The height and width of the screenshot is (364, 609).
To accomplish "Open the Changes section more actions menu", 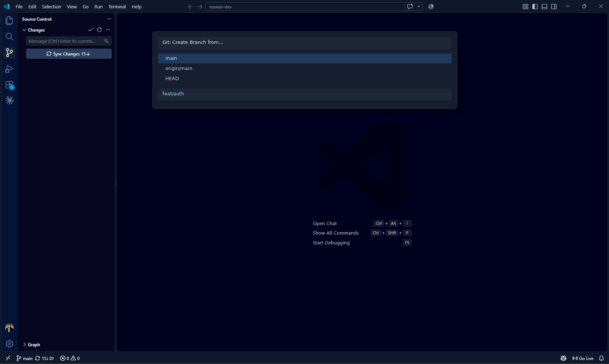I will [108, 30].
